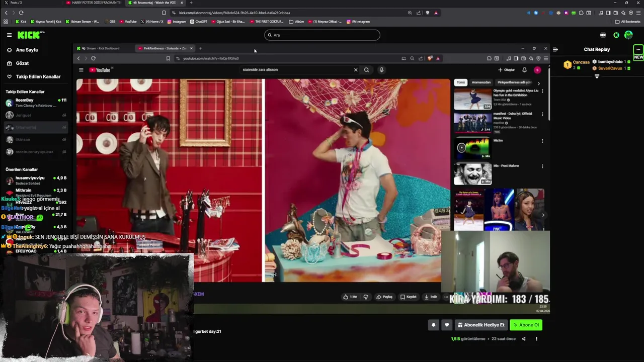
Task: Open outer browser hamburger menu
Action: 638,13
